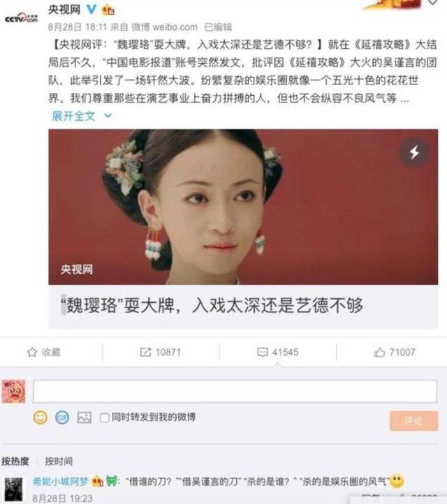
Task: Sort comments by 按时间 tab
Action: pos(59,461)
